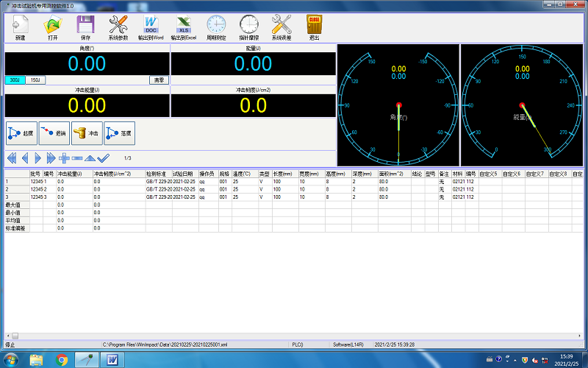Delete a record with minus icon

[77, 158]
